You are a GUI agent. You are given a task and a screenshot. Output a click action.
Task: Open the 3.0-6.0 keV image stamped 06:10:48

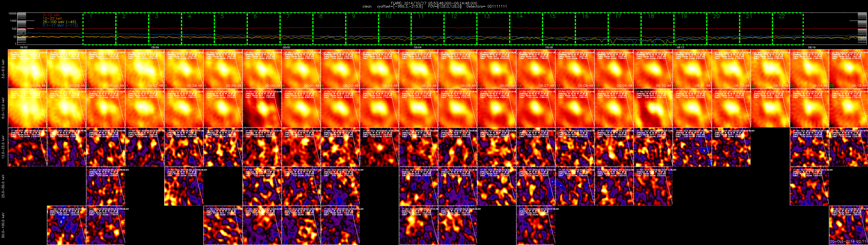(x=653, y=69)
